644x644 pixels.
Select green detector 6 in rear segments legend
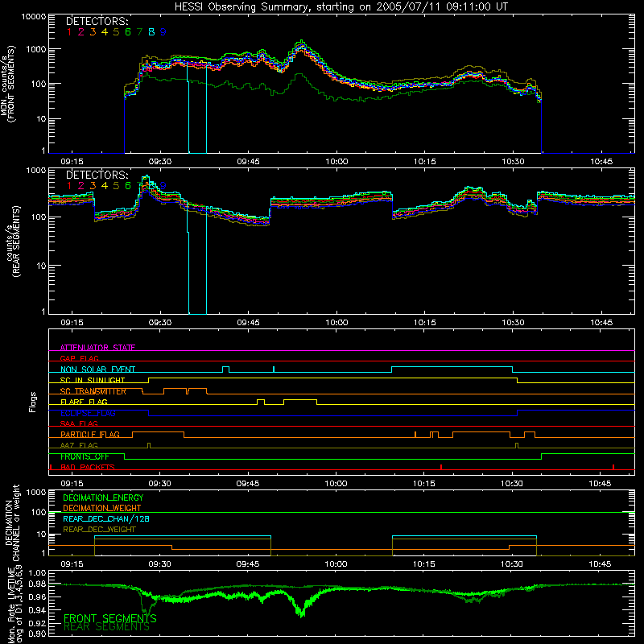coord(128,186)
